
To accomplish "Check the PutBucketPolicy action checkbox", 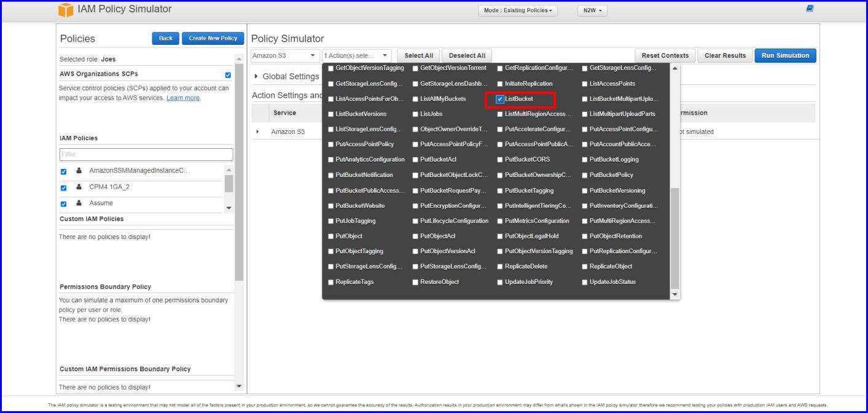I will [585, 175].
